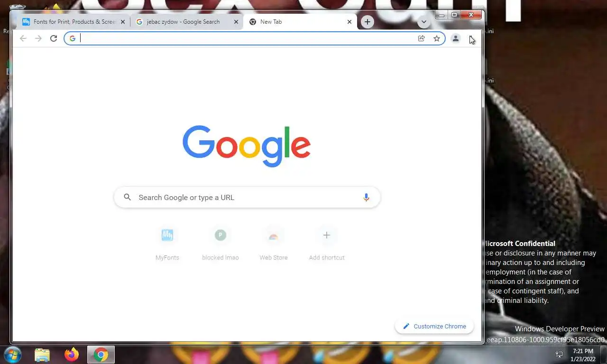Open the blocked lmao shortcut

(x=221, y=244)
